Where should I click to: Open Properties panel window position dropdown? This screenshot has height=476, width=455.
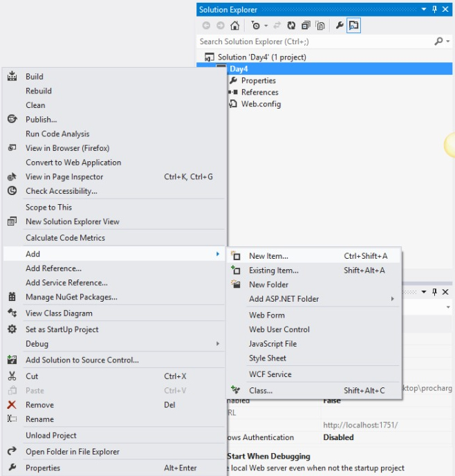[424, 292]
